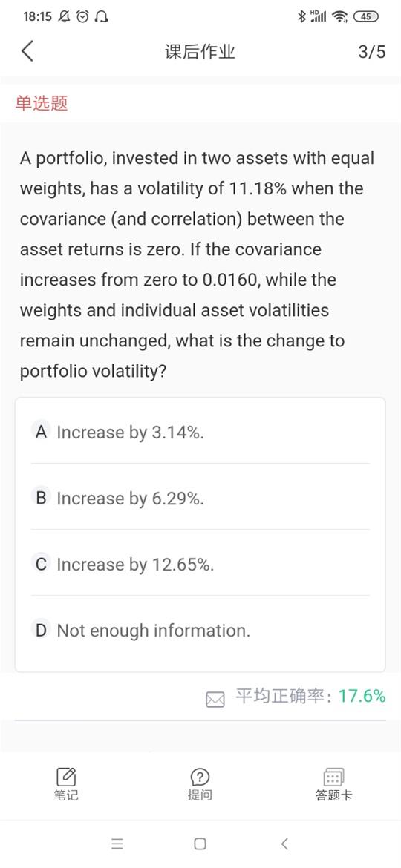Tap the 单选题 question type label
Viewport: 401px width, 868px height.
(x=42, y=103)
